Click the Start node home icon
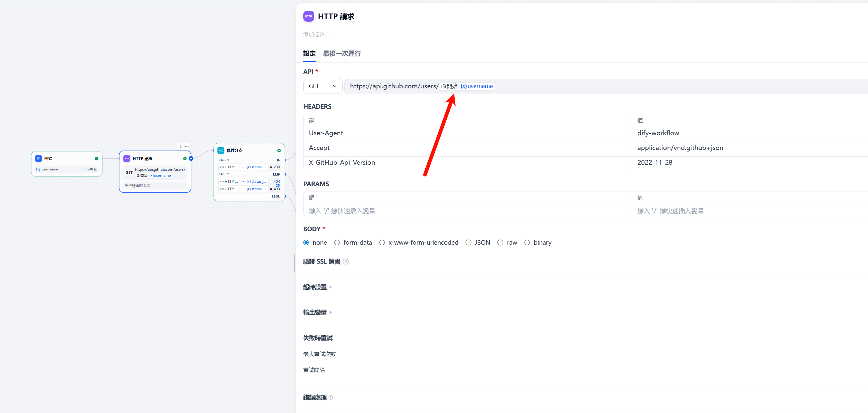The height and width of the screenshot is (413, 868). pos(38,158)
